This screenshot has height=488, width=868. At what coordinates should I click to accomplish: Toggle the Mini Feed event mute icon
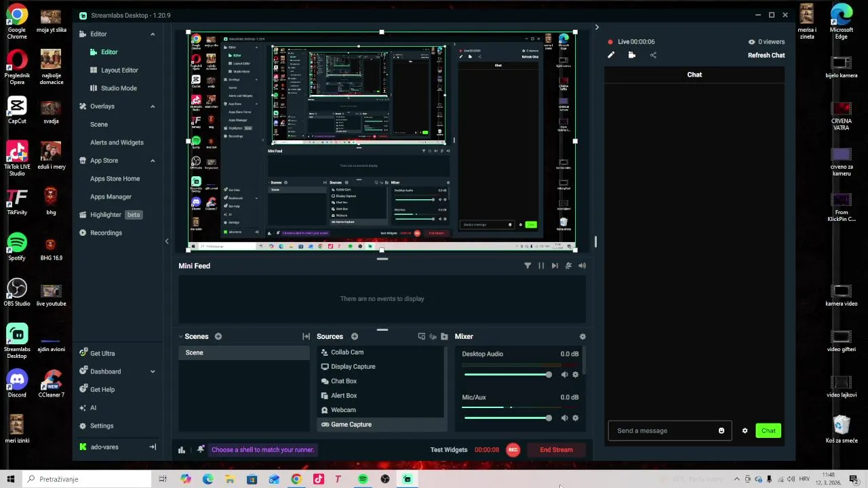point(568,266)
